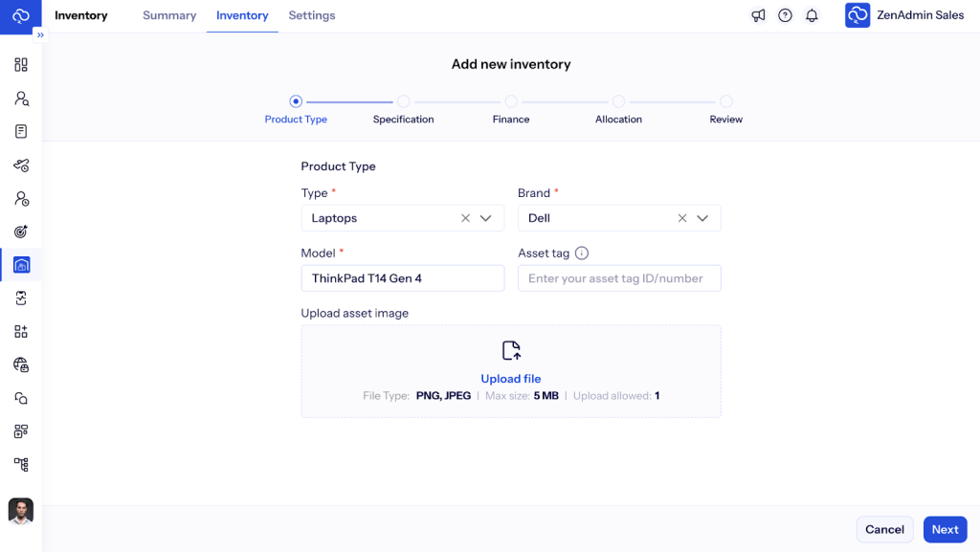Click the document icon in sidebar
This screenshot has width=980, height=552.
[x=21, y=132]
